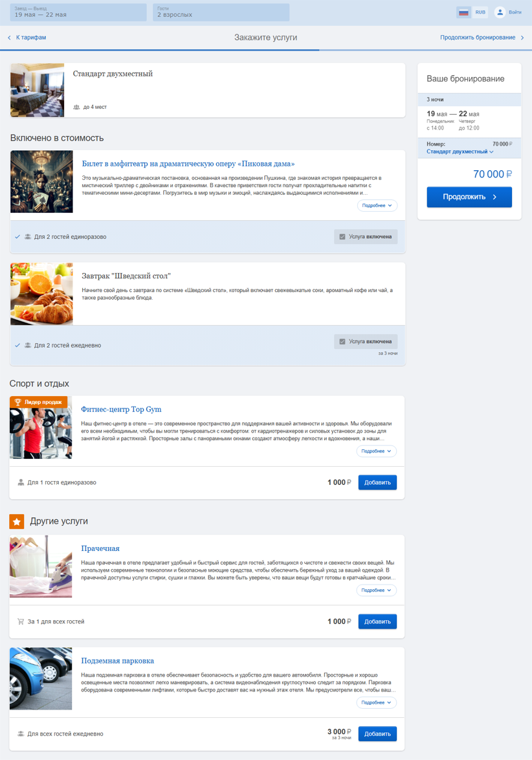The width and height of the screenshot is (532, 760).
Task: Click the fitness center gym thumbnail
Action: (x=41, y=427)
